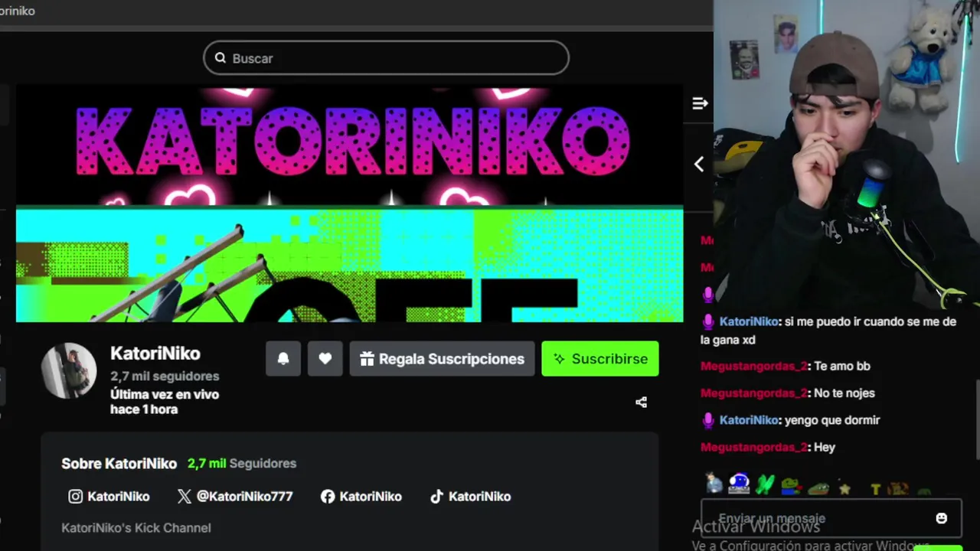Click the share icon below Suscribirse

[x=642, y=402]
